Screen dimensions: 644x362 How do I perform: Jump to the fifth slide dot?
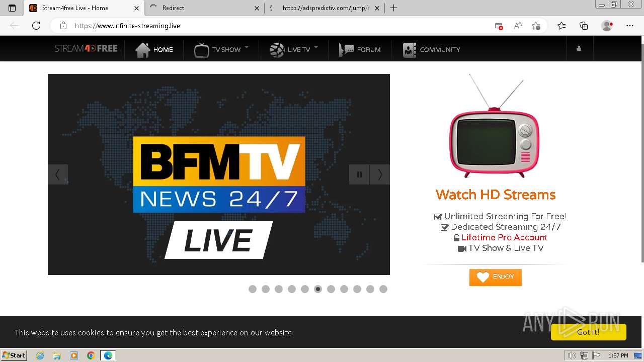point(305,289)
